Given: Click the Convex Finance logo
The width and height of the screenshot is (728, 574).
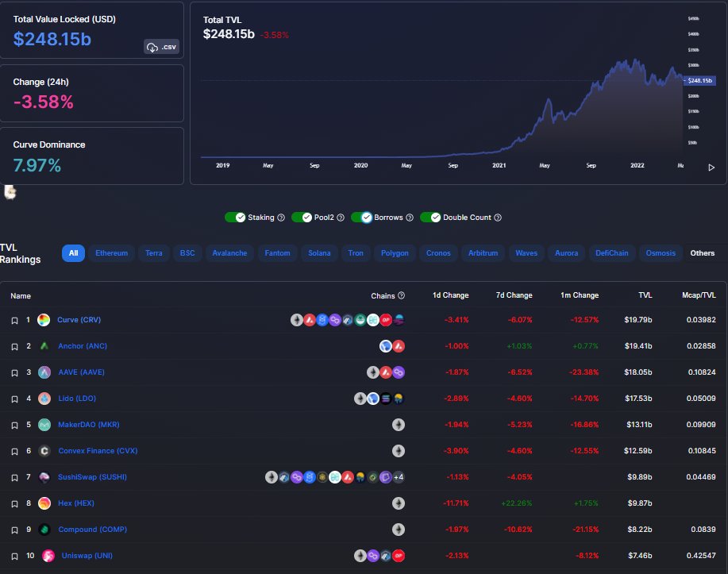Looking at the screenshot, I should [44, 451].
